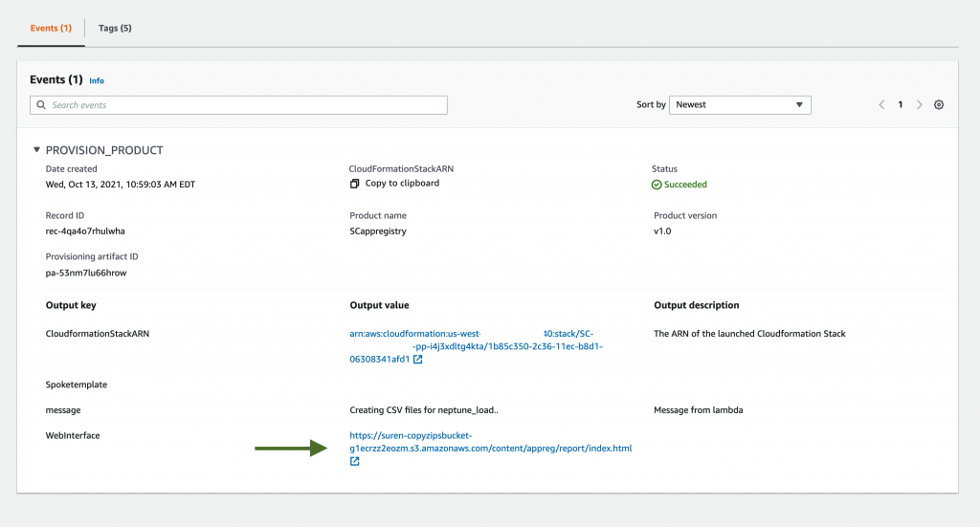Go to previous page of events
980x527 pixels.
click(881, 105)
